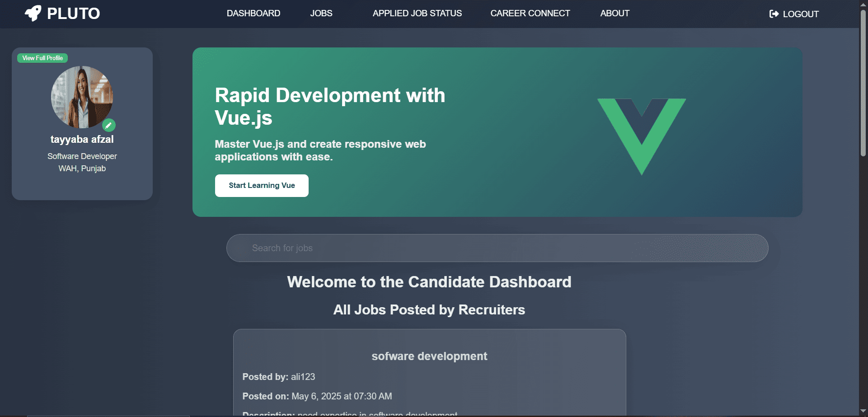
Task: Click the logout arrow icon
Action: [x=774, y=14]
